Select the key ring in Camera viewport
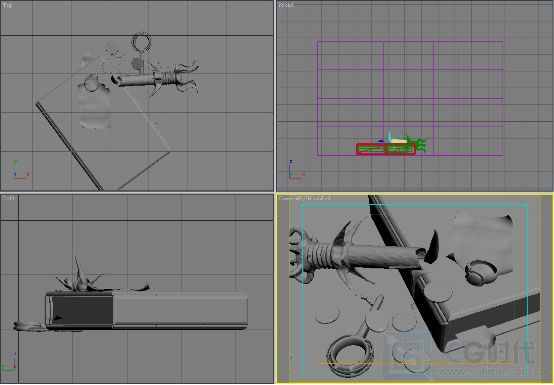This screenshot has width=554, height=385. point(350,356)
